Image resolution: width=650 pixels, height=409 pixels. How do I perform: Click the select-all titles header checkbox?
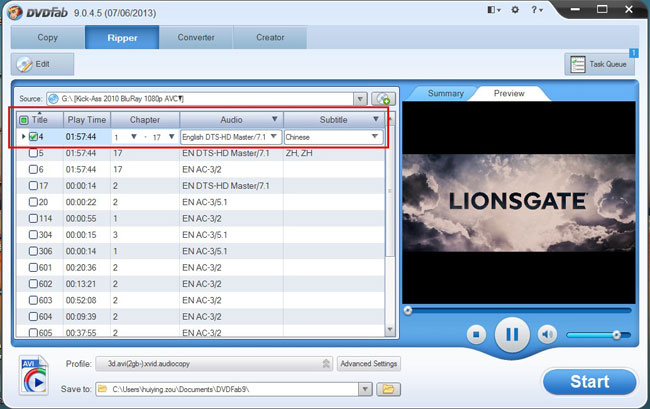pos(24,120)
